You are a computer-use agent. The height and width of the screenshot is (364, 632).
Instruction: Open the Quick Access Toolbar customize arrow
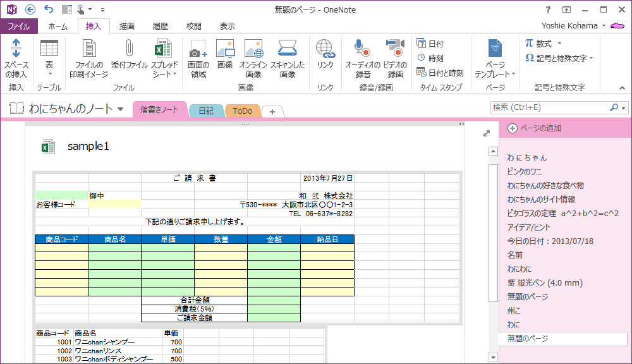tap(102, 9)
